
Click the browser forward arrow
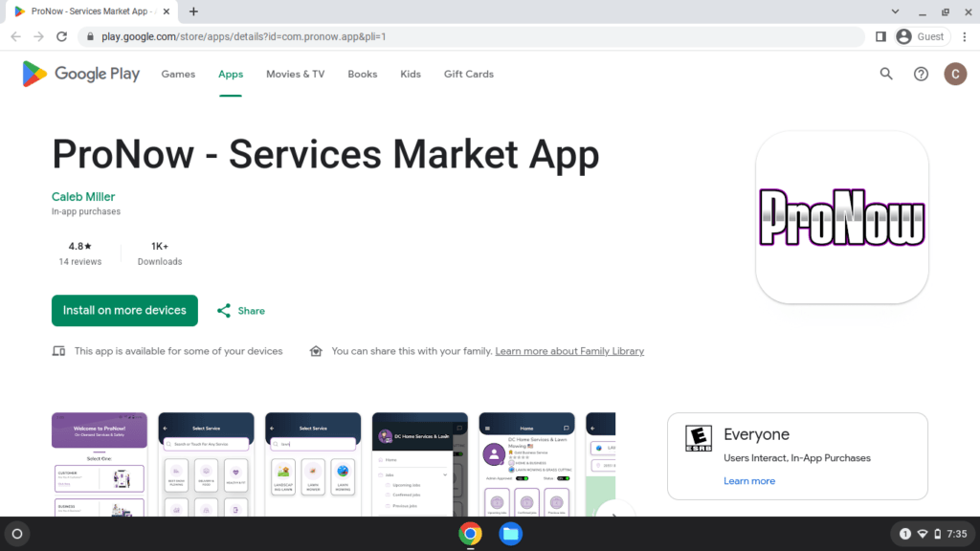coord(38,37)
